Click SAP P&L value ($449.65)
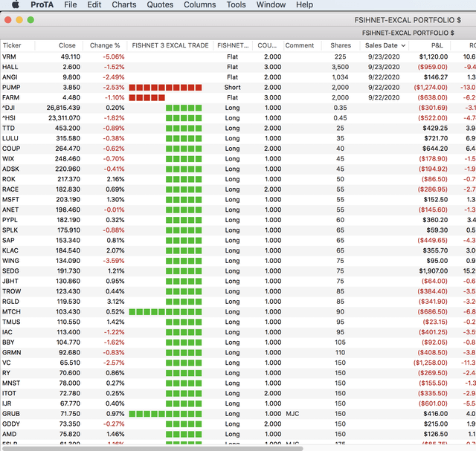This screenshot has width=476, height=451. (x=432, y=241)
